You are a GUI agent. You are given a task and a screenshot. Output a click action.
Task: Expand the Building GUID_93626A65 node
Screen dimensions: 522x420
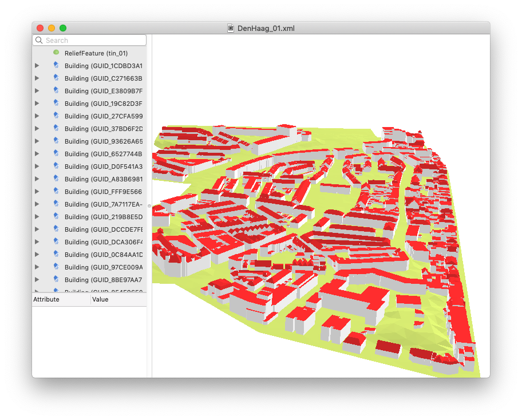pyautogui.click(x=37, y=141)
